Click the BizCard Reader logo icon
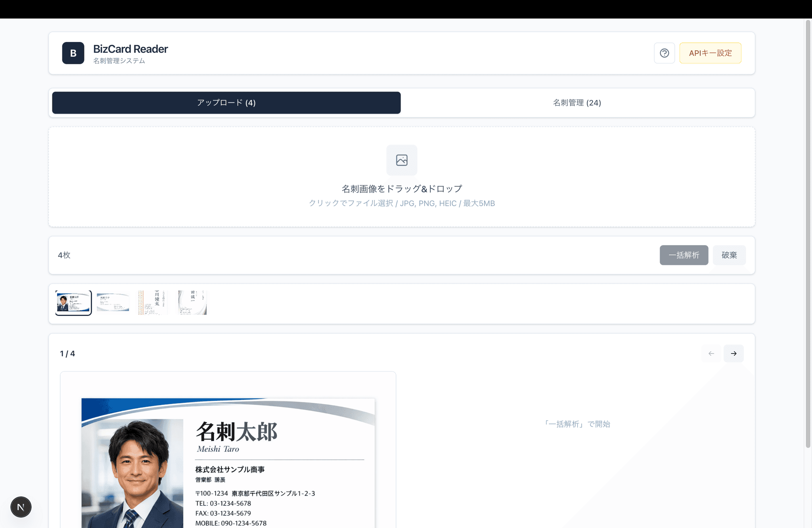This screenshot has width=812, height=528. (x=73, y=53)
